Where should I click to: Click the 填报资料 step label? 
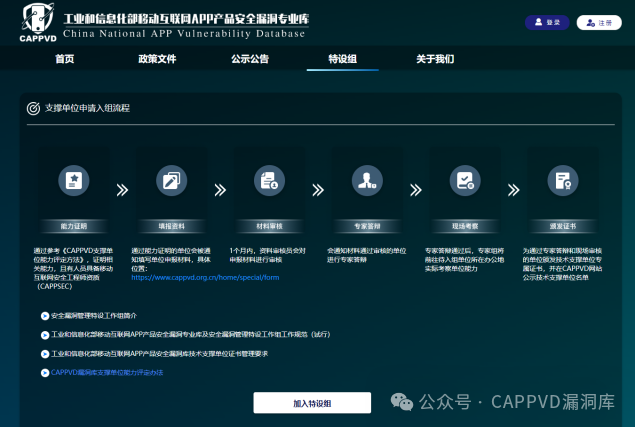[172, 226]
